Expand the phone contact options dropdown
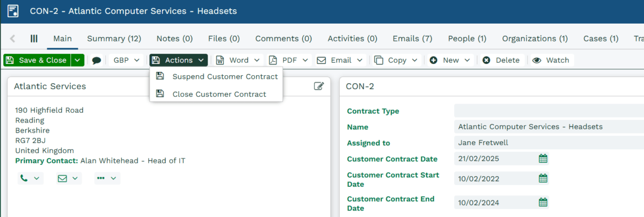The width and height of the screenshot is (644, 217). pos(30,178)
